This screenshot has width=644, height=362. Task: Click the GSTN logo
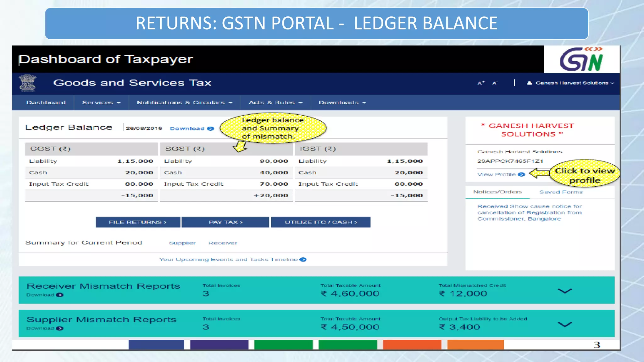click(x=581, y=59)
